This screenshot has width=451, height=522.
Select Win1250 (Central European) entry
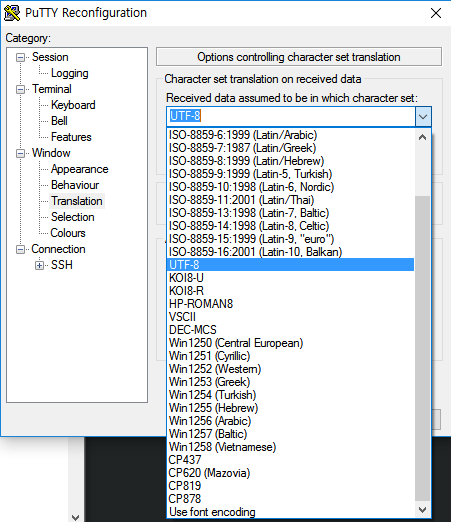click(290, 343)
